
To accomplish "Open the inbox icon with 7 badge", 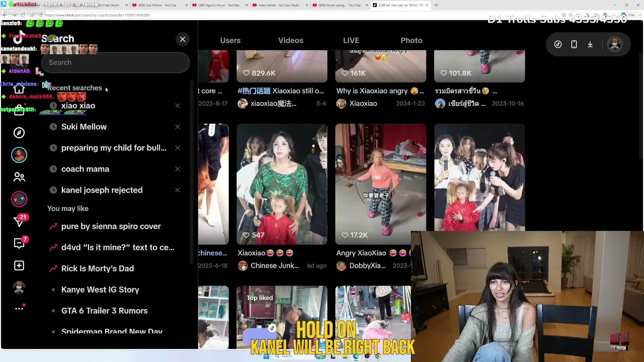I will (20, 243).
